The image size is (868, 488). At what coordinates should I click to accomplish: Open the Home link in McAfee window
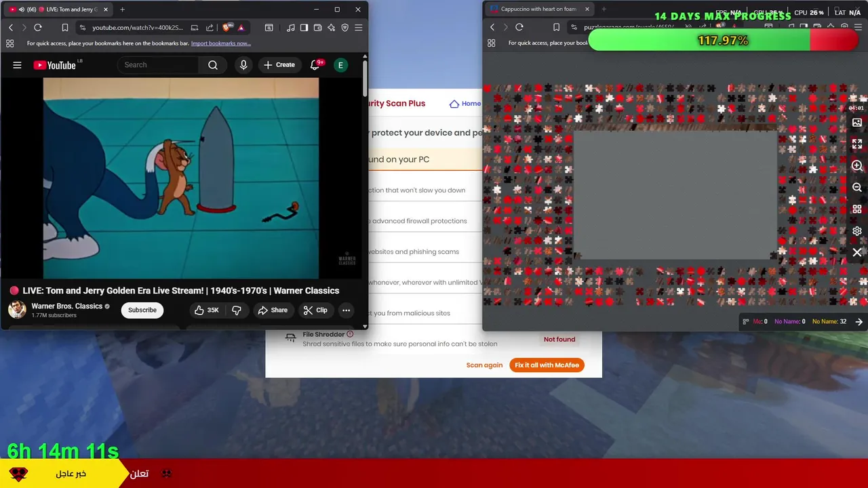[x=465, y=104]
